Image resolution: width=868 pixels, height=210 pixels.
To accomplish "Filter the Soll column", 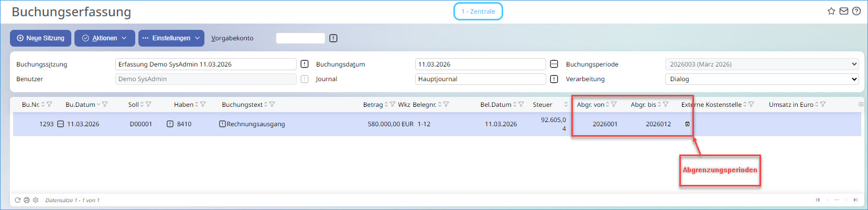I will click(x=148, y=104).
